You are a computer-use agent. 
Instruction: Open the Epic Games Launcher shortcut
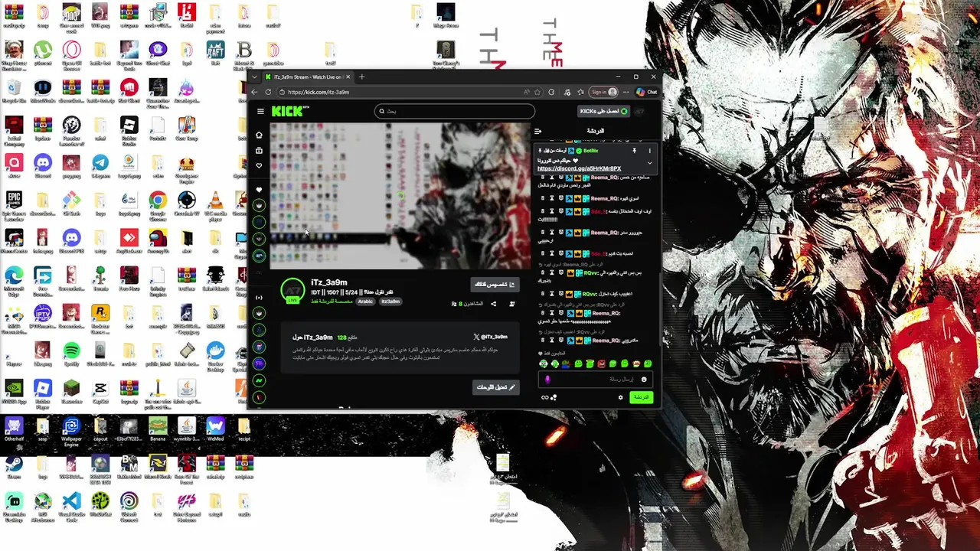click(14, 203)
